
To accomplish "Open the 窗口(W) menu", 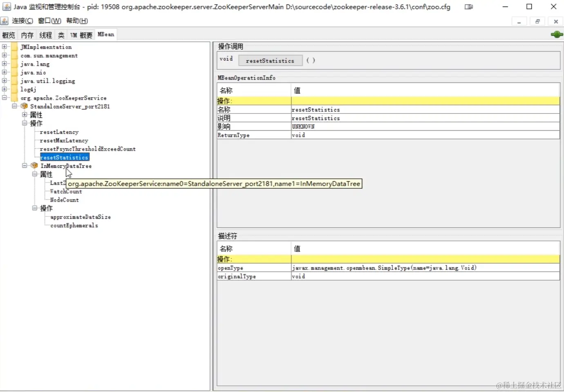I will (49, 21).
